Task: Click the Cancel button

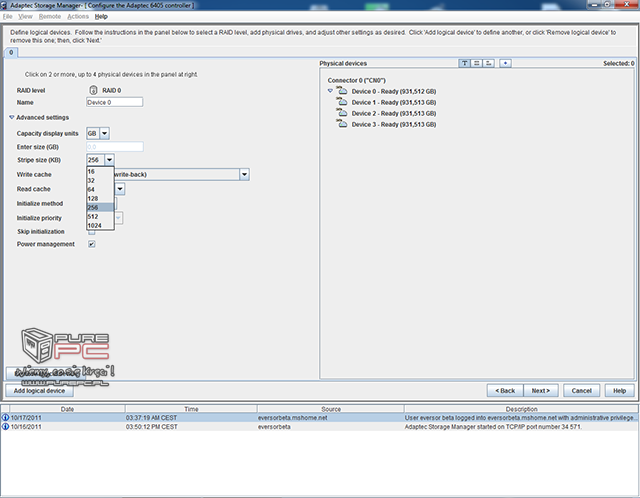Action: [581, 391]
